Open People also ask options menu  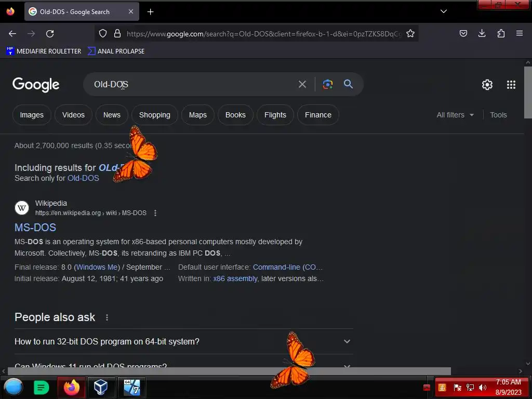[x=107, y=317]
